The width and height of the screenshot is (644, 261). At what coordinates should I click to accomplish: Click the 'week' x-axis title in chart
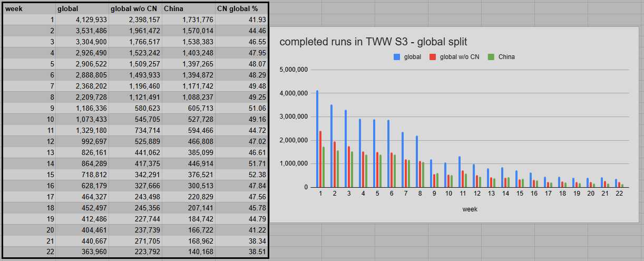(470, 209)
